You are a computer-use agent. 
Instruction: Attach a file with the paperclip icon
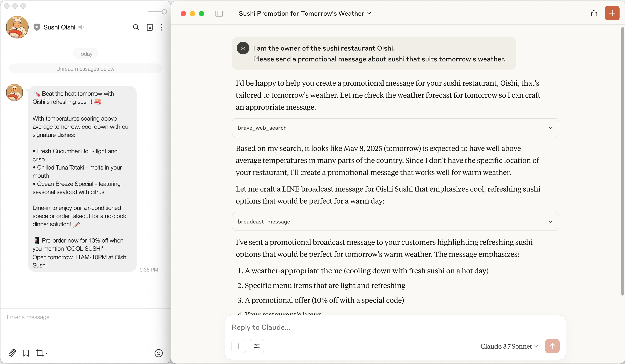(12, 353)
